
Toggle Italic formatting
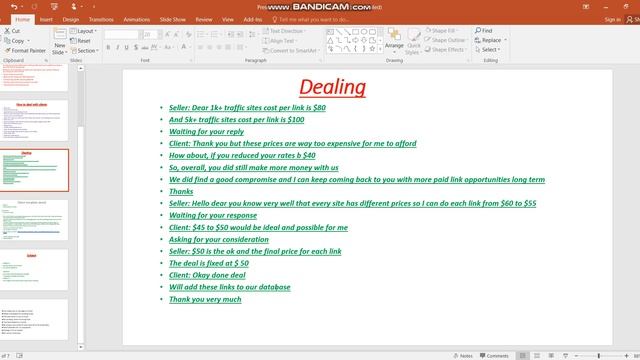118,47
